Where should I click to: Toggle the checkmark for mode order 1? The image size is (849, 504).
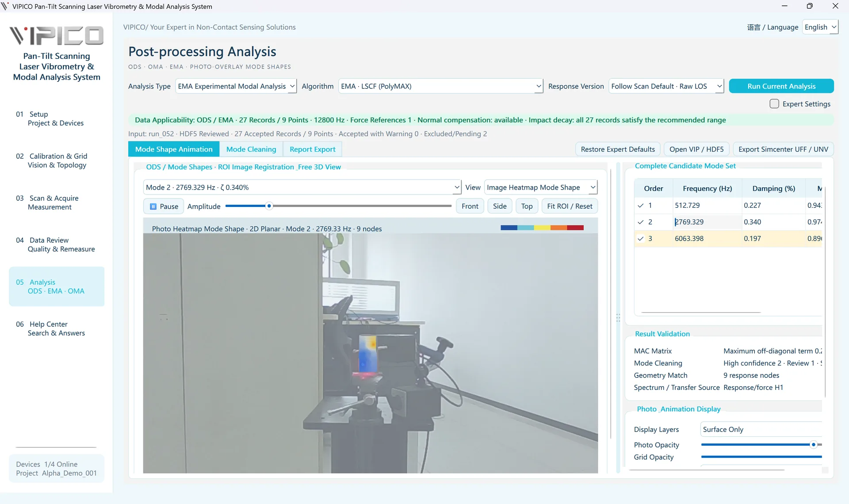click(640, 206)
